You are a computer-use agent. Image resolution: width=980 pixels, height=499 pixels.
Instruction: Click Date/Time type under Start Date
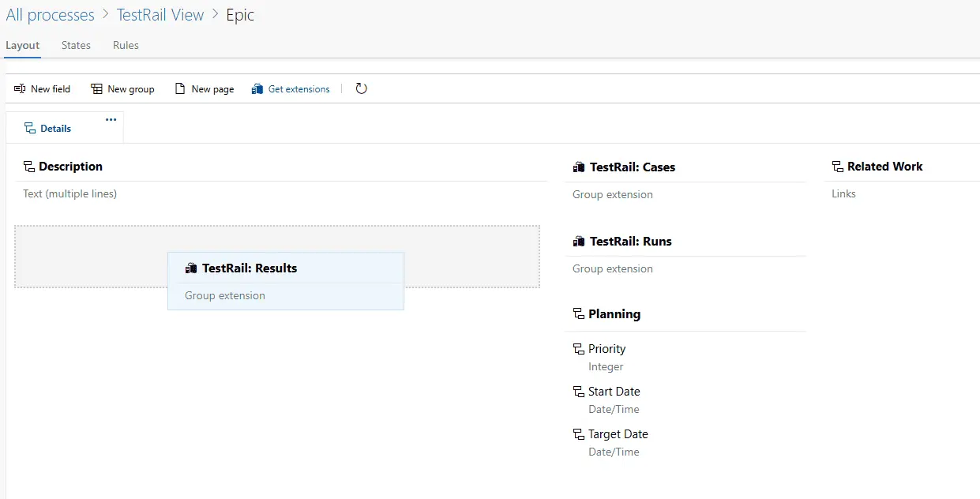pos(614,409)
